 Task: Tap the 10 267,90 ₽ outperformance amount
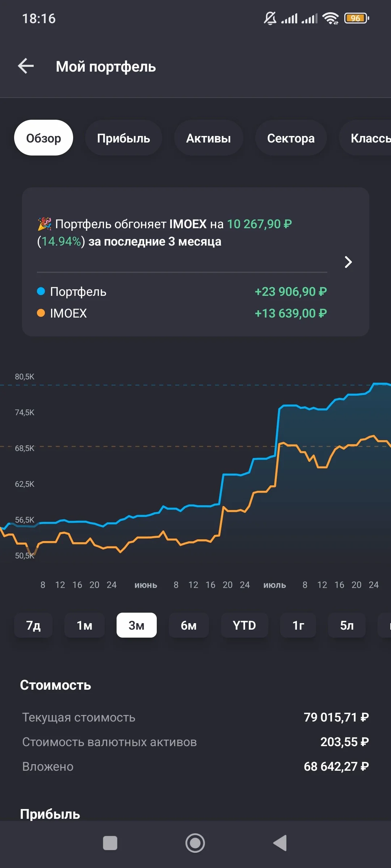pos(259,224)
